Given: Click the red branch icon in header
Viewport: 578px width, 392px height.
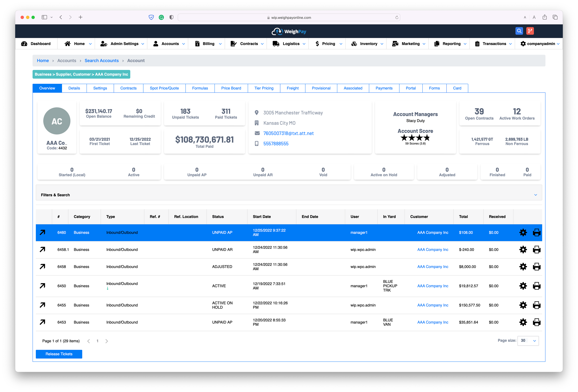Looking at the screenshot, I should [x=530, y=31].
